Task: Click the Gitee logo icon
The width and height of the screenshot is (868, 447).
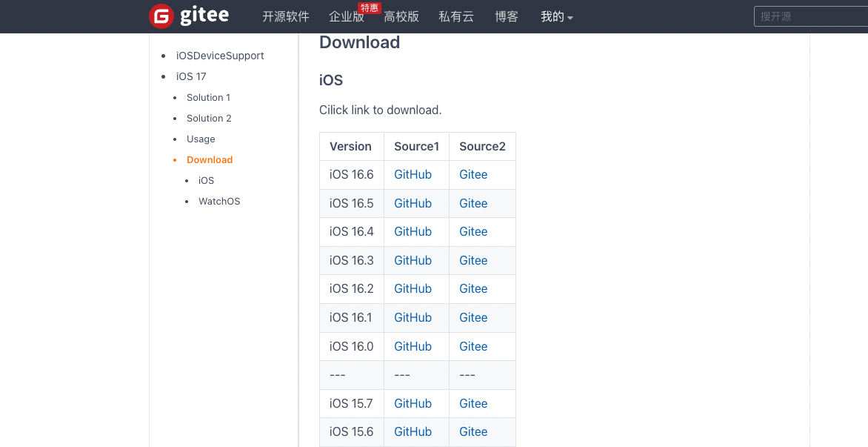Action: pos(161,16)
